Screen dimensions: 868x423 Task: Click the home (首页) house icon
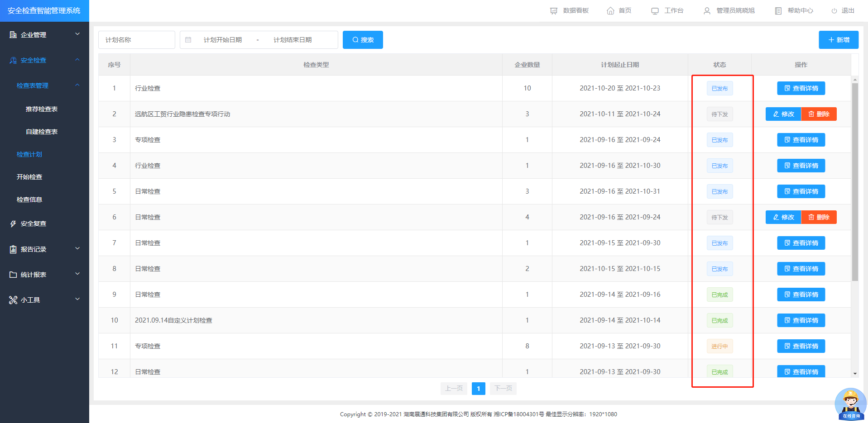[610, 11]
